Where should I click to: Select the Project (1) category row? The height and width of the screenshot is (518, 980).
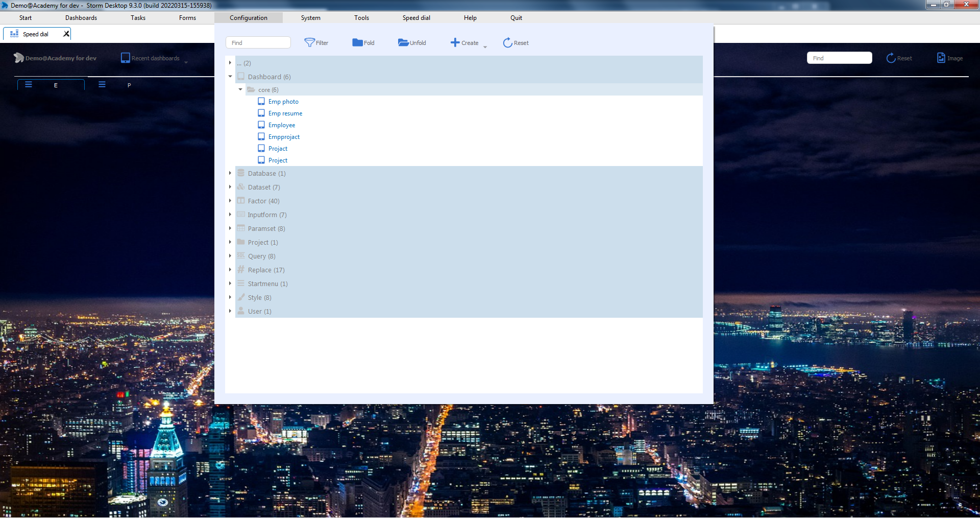[x=469, y=242]
